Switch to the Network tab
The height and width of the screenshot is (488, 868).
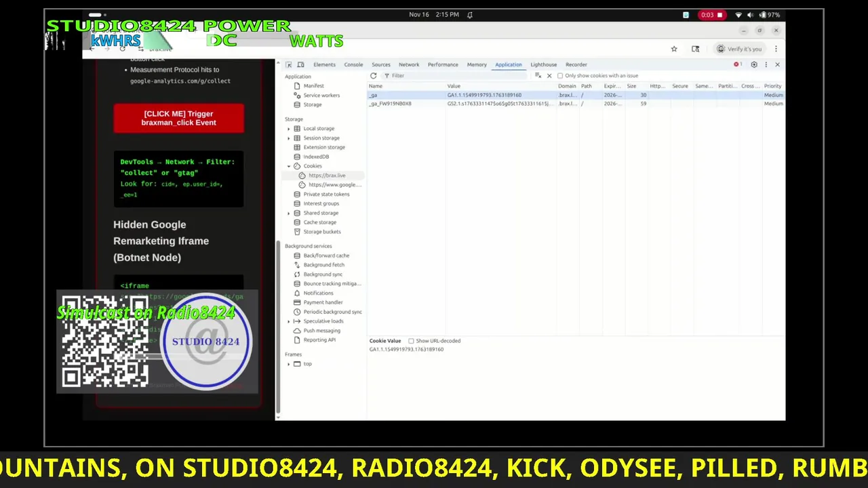tap(409, 64)
